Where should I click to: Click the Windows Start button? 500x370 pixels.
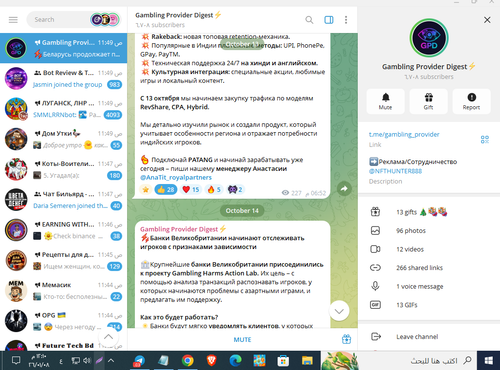click(489, 361)
